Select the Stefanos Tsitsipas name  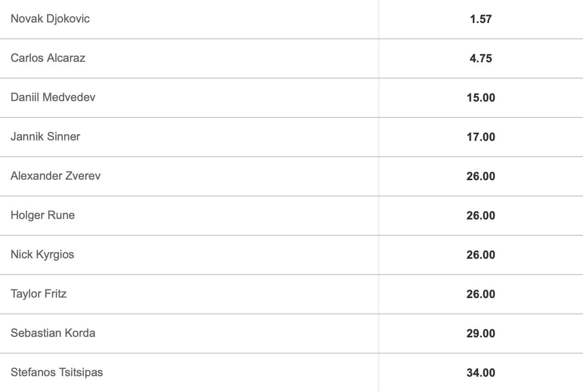click(57, 373)
